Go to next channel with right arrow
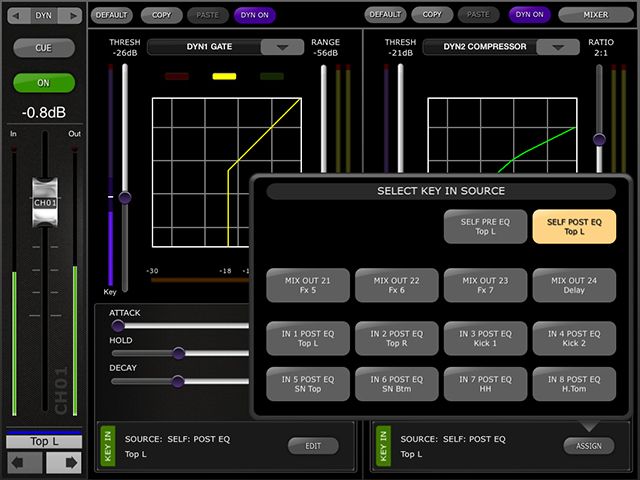 point(62,464)
